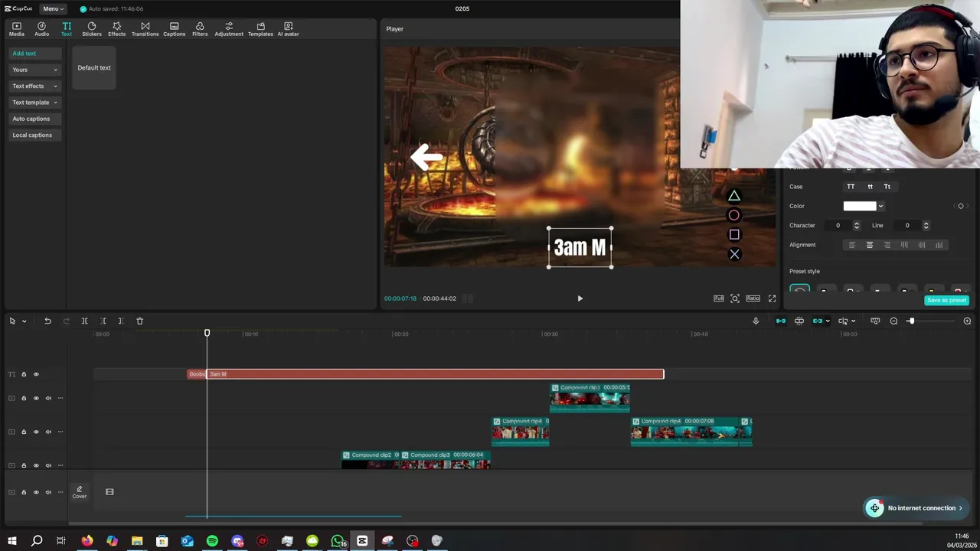The image size is (980, 551).
Task: Click the white text color swatch
Action: [x=859, y=206]
